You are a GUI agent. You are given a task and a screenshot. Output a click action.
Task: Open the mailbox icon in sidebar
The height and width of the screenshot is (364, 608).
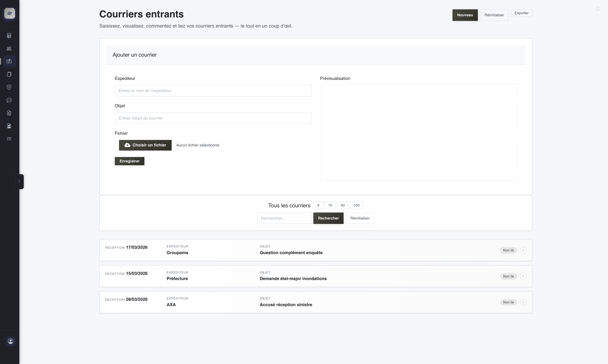(x=9, y=61)
